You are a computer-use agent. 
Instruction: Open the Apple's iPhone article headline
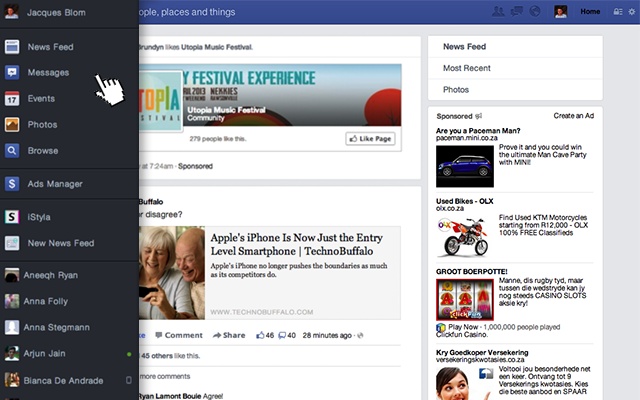coord(297,244)
